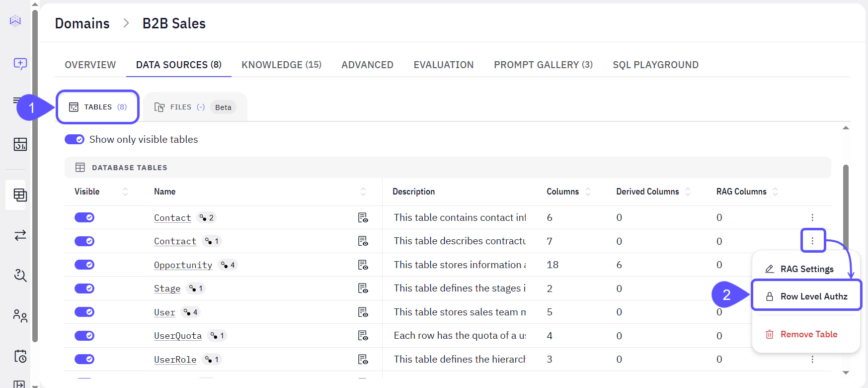Toggle visibility of Contact table
Viewport: 868px width, 388px height.
(84, 217)
